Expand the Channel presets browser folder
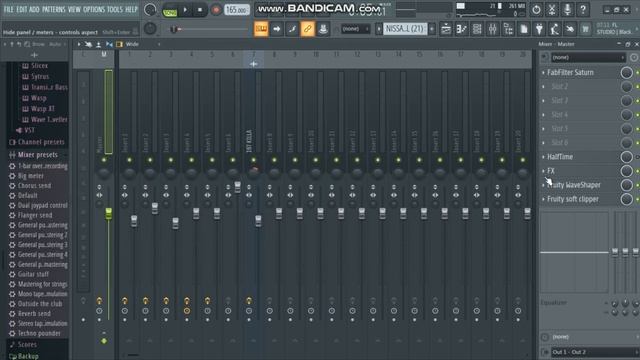Screen dimensions: 640x360 pyautogui.click(x=41, y=142)
